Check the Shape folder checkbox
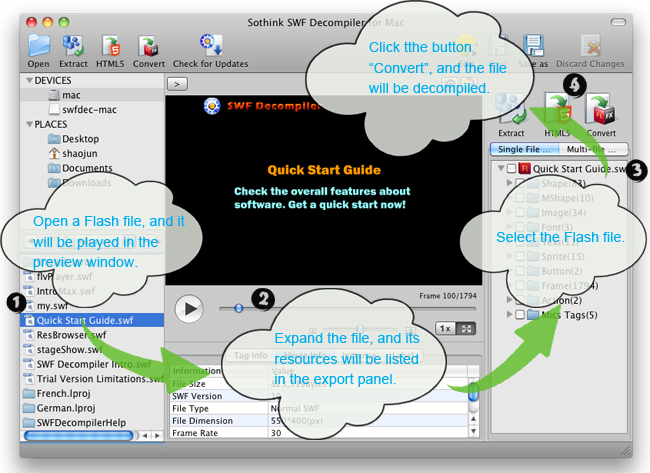 [520, 183]
